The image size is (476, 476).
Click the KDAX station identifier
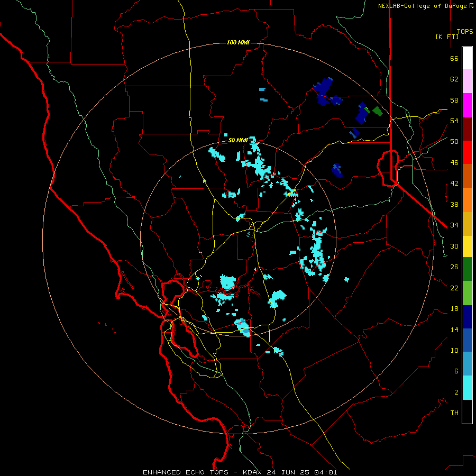coord(253,472)
